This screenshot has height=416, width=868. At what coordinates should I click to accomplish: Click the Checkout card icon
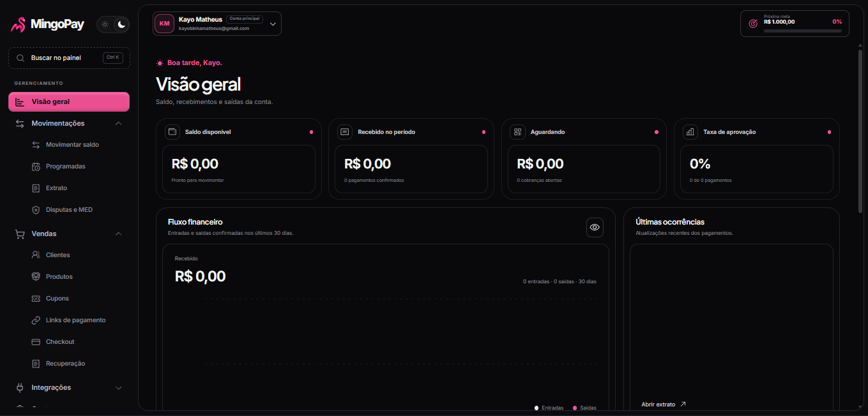[x=36, y=342]
